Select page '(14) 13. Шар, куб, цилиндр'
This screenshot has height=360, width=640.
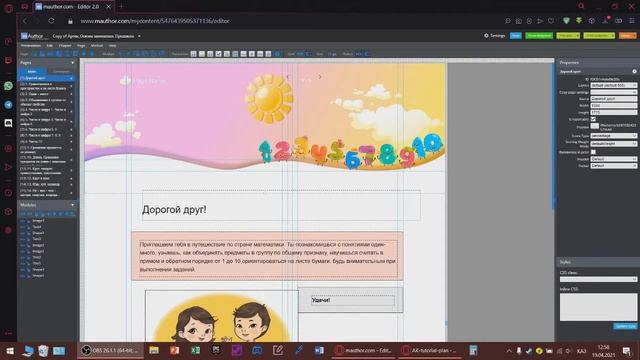pos(47,184)
